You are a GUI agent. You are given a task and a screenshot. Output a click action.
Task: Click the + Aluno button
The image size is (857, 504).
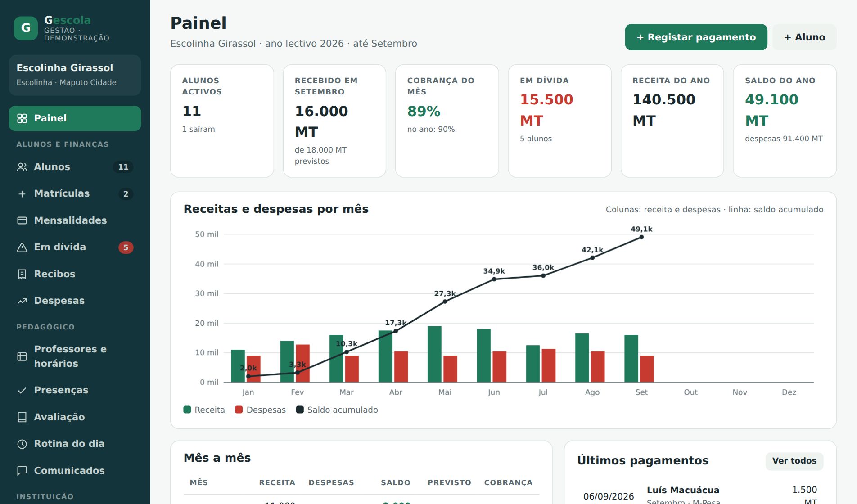pos(804,37)
